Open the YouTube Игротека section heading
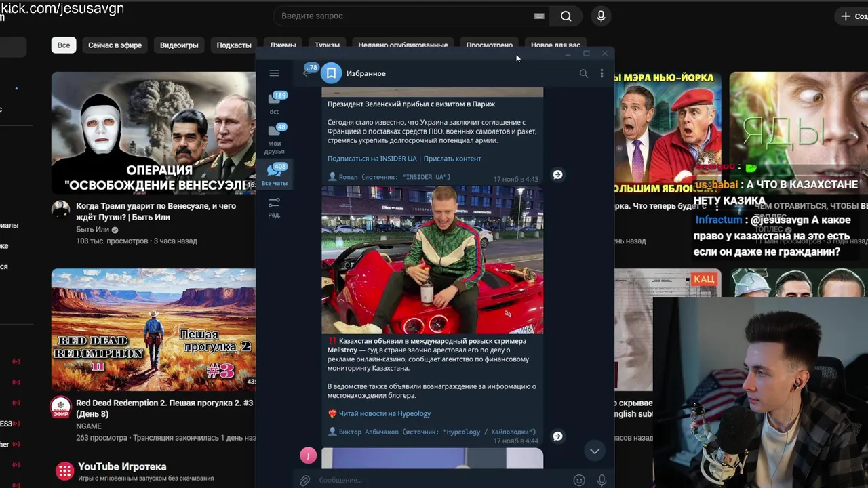Screen dimensions: 868x488 coord(122,466)
